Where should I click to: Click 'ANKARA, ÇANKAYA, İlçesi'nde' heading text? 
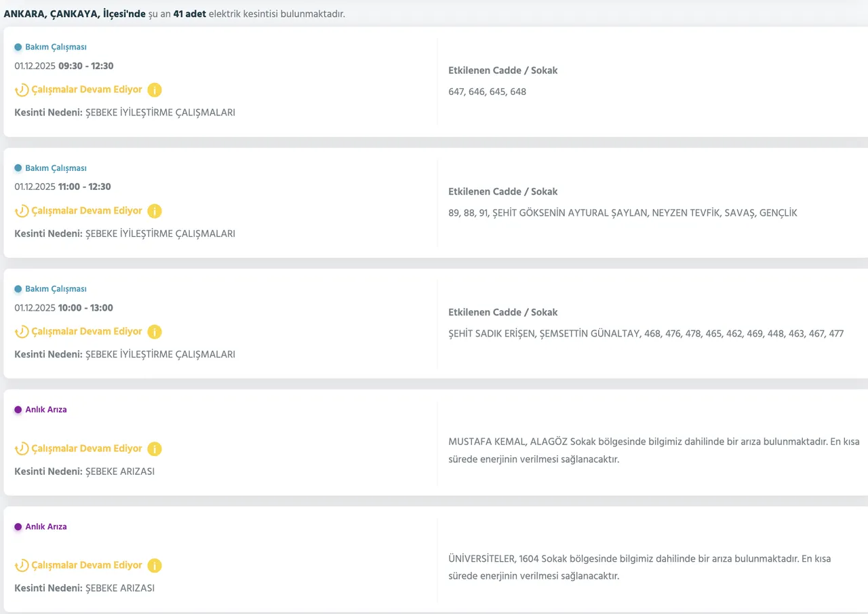pyautogui.click(x=75, y=14)
